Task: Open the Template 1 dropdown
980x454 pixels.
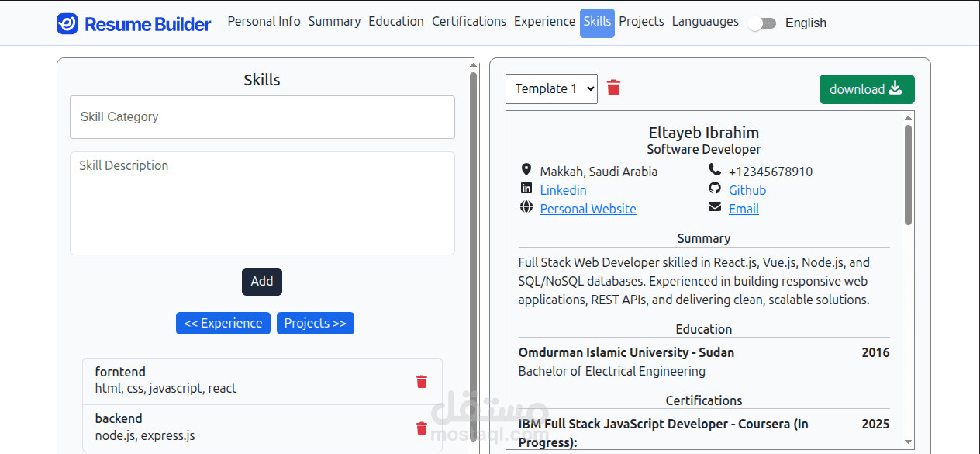Action: [551, 88]
